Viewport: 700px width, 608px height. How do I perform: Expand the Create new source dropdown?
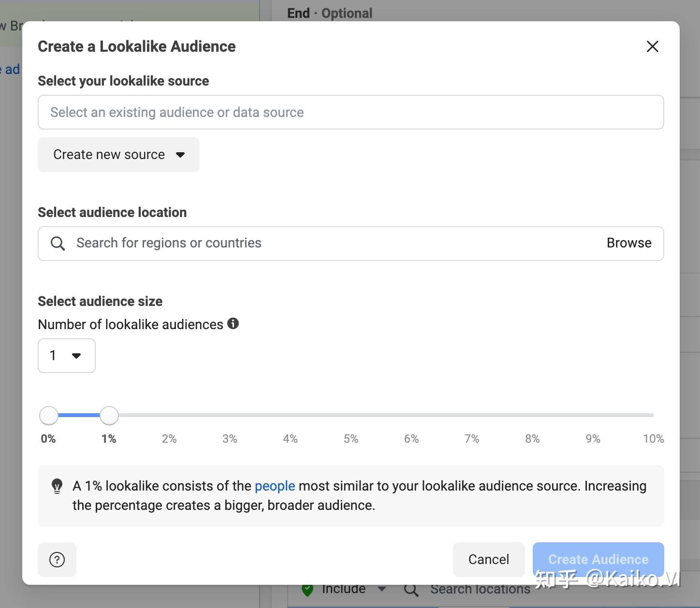point(118,155)
